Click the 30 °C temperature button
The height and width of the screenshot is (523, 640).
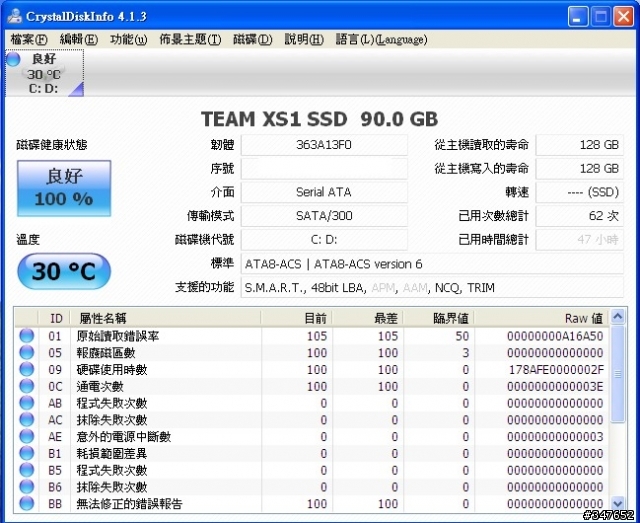(64, 271)
